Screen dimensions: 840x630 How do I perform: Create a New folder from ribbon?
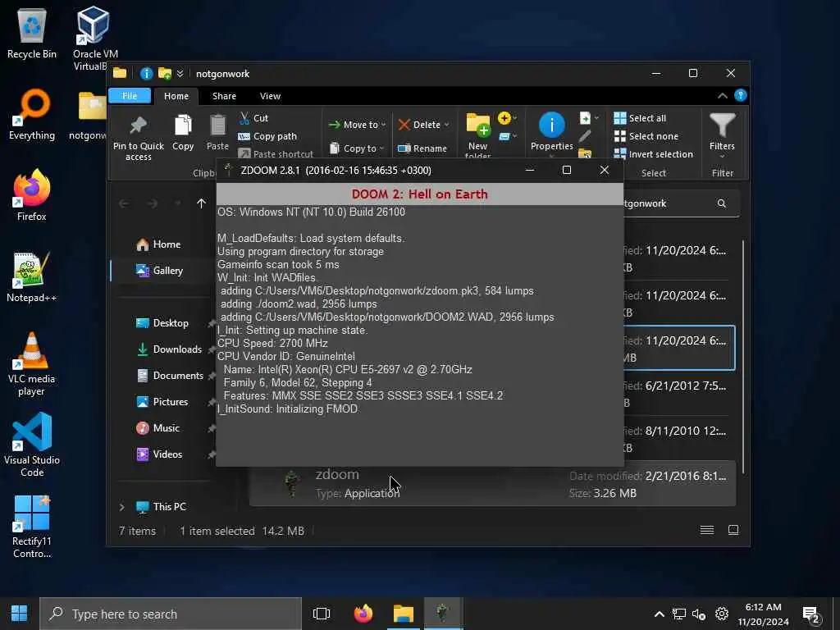[478, 135]
